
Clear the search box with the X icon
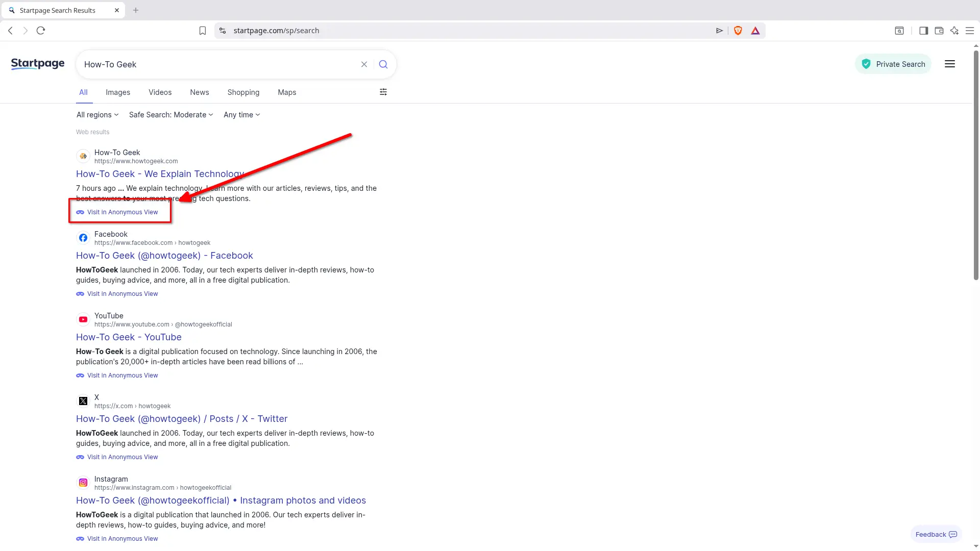click(x=364, y=64)
